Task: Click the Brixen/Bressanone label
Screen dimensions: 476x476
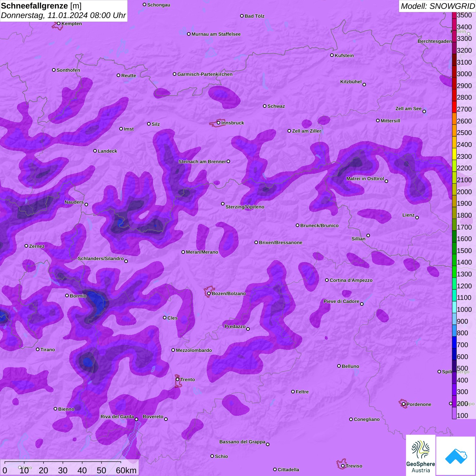Action: 280,242
